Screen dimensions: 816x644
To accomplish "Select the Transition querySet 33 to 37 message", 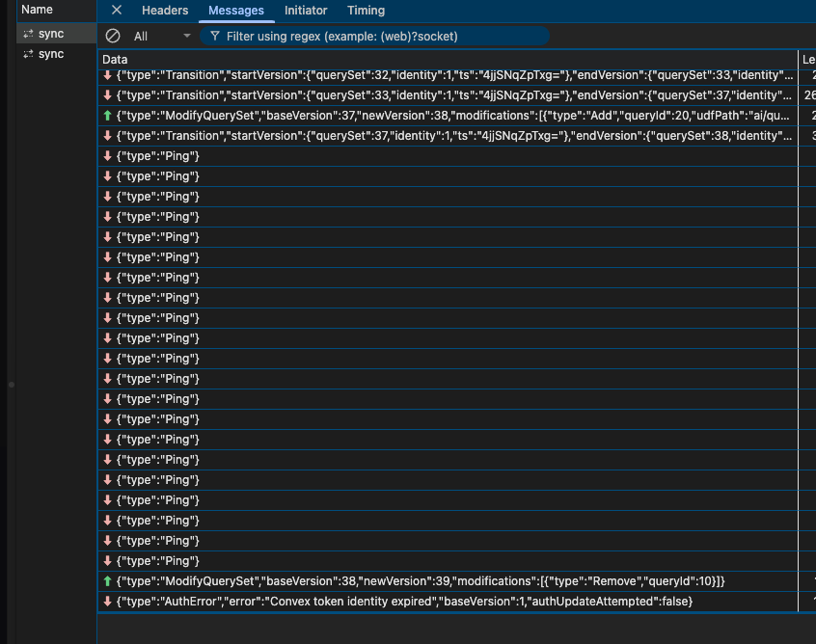I will point(448,95).
